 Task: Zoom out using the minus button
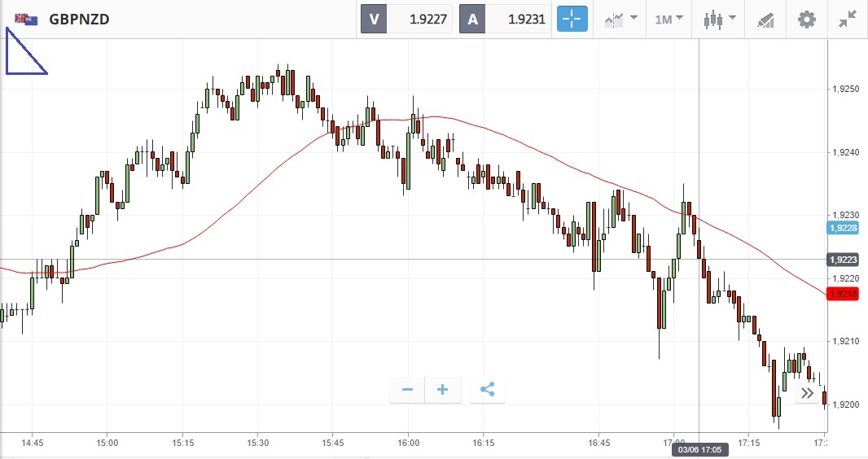[407, 390]
